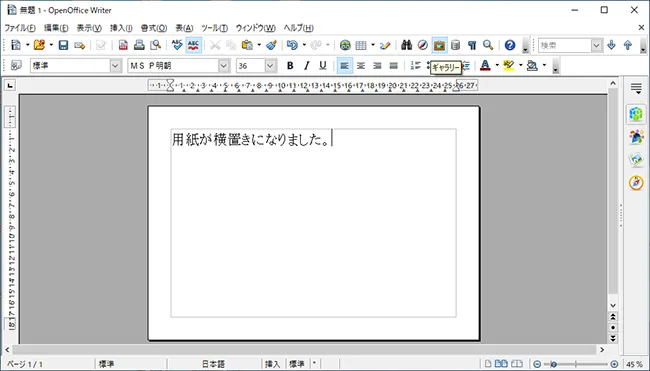This screenshot has height=371, width=650.
Task: Toggle italic formatting
Action: point(306,65)
